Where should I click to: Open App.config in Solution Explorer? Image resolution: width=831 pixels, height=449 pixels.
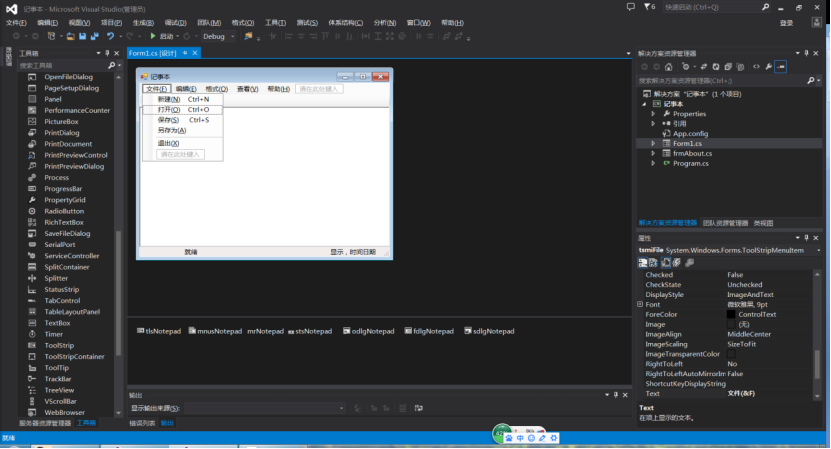[x=690, y=134]
